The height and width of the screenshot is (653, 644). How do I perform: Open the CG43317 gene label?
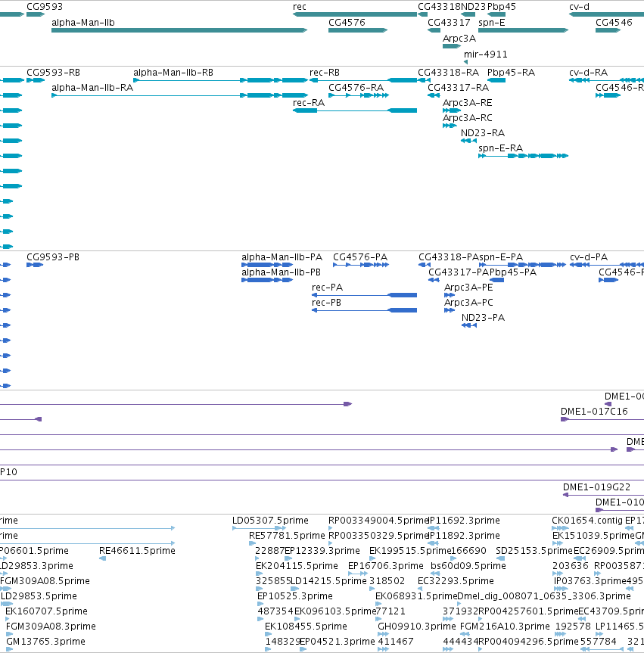click(449, 23)
